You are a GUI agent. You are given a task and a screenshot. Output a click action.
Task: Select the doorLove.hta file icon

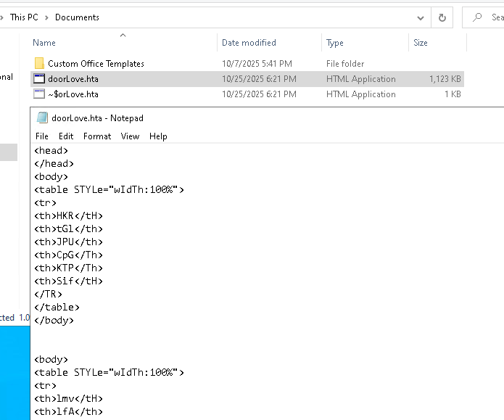click(39, 79)
